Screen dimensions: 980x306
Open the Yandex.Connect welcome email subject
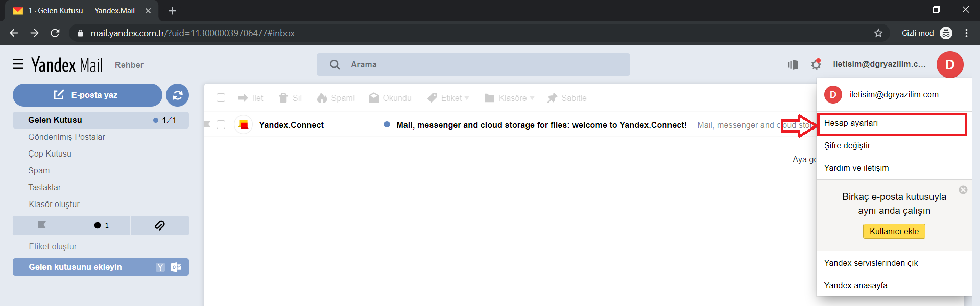click(541, 125)
